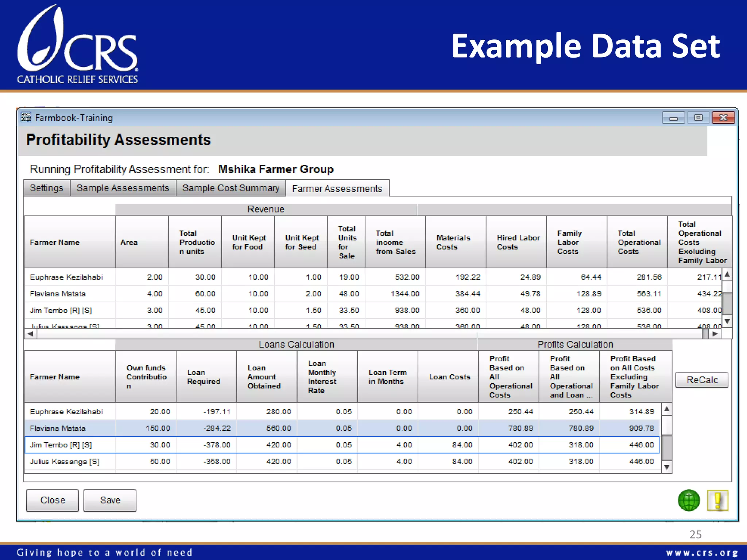Click the Farmer Name header in revenue table
This screenshot has width=747, height=560.
(70, 242)
